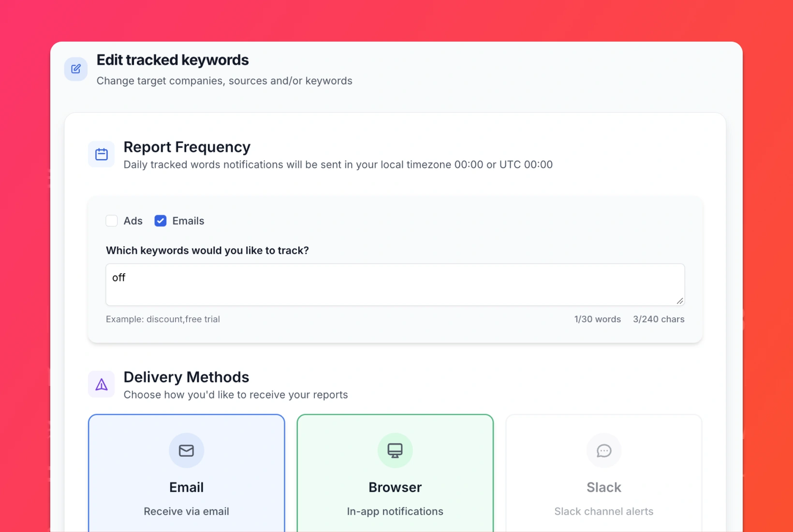
Task: Click the envelope icon in Email card
Action: [x=186, y=450]
